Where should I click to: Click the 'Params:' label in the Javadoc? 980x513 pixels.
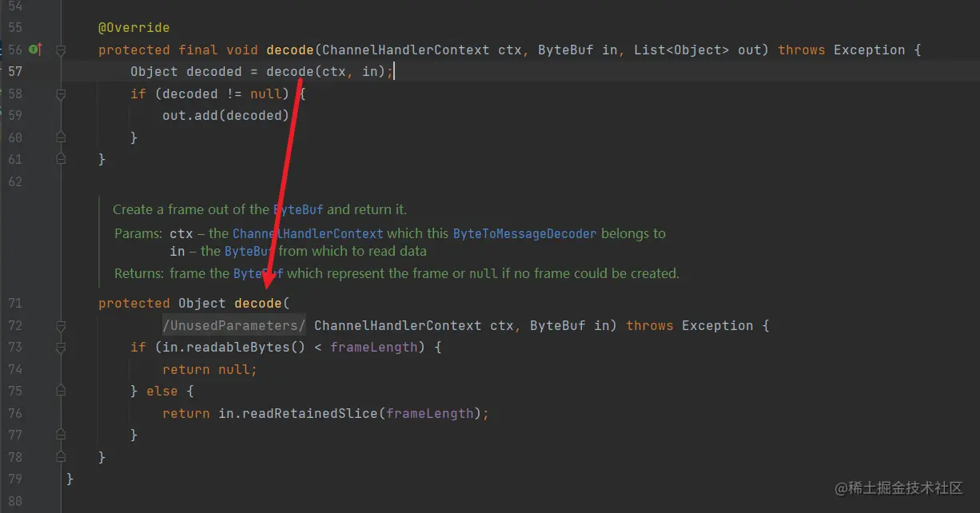[139, 233]
